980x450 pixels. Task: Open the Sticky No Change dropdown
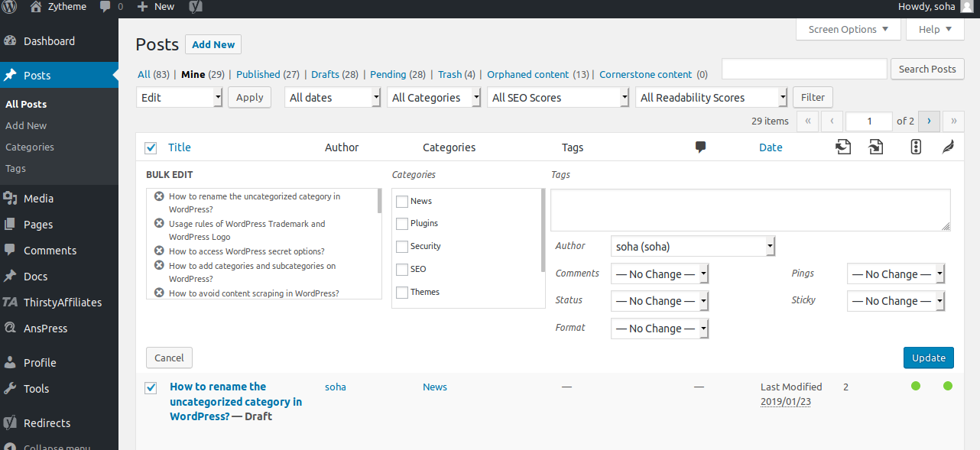897,301
